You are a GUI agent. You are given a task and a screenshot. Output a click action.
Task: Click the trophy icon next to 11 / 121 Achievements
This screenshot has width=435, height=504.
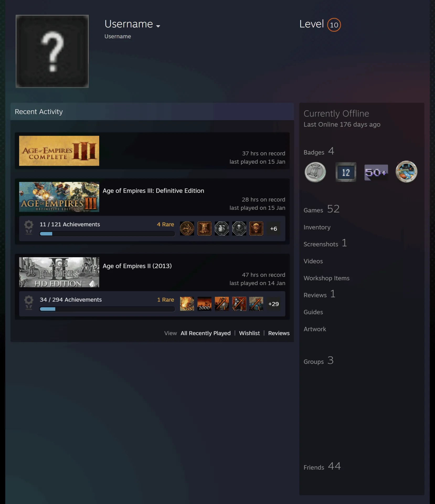coord(29,227)
